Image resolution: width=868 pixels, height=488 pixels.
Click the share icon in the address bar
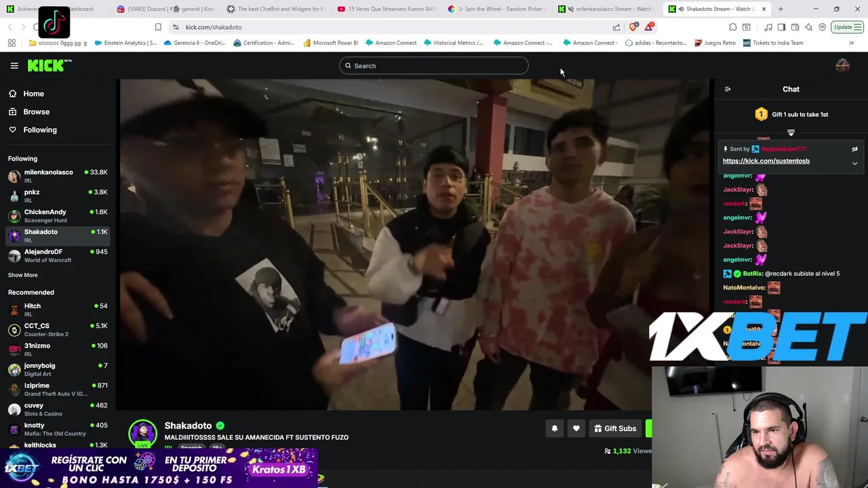(x=616, y=27)
